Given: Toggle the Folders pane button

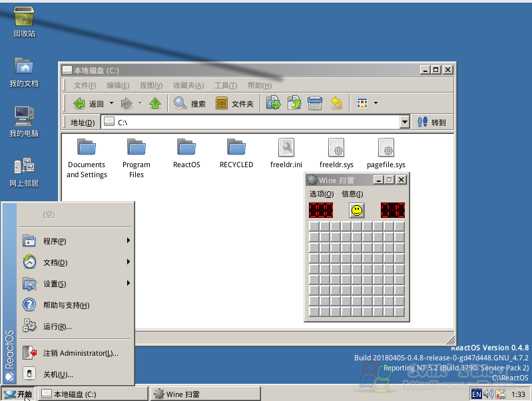Looking at the screenshot, I should click(x=234, y=103).
